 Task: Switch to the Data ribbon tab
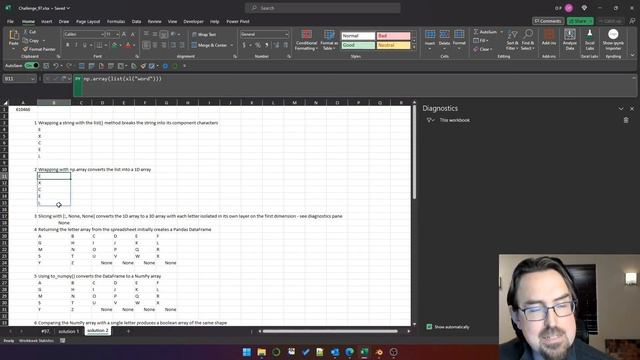click(x=136, y=22)
